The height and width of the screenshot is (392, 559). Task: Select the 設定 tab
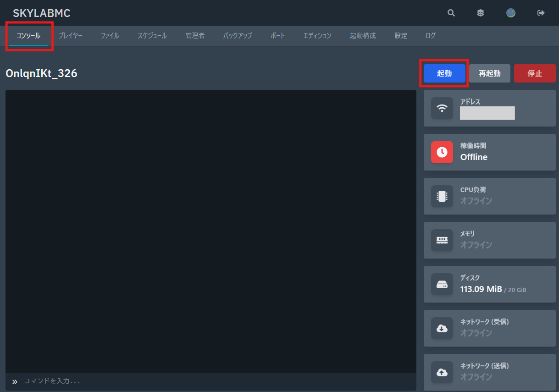[x=401, y=36]
